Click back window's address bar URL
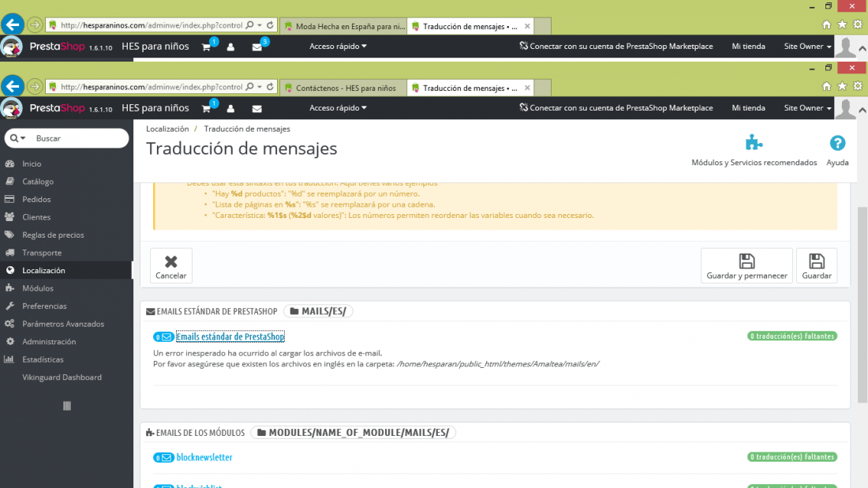 coord(152,25)
